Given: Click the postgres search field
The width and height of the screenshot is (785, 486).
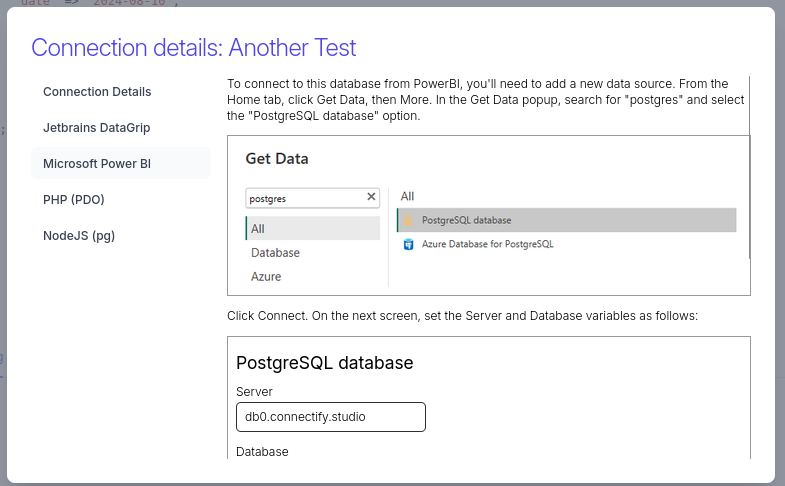Looking at the screenshot, I should click(303, 198).
